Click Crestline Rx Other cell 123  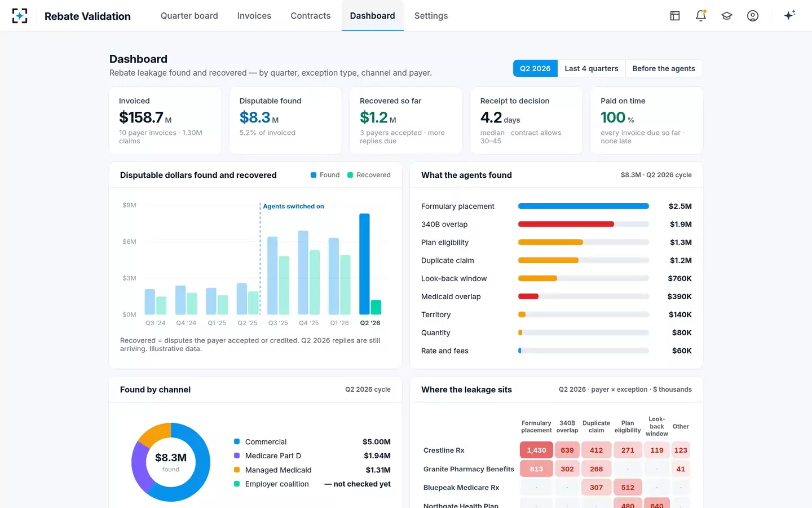click(681, 450)
